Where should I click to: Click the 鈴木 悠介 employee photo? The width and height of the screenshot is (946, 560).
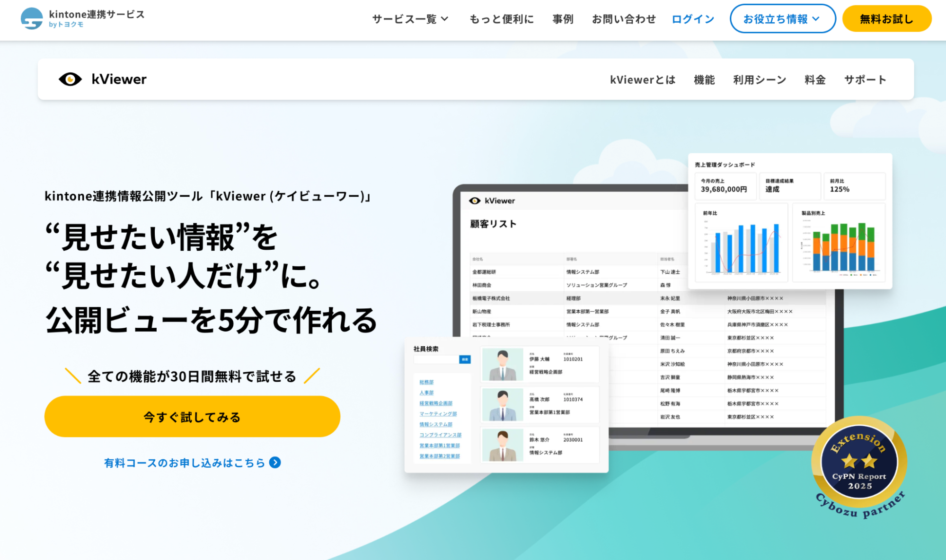click(503, 445)
